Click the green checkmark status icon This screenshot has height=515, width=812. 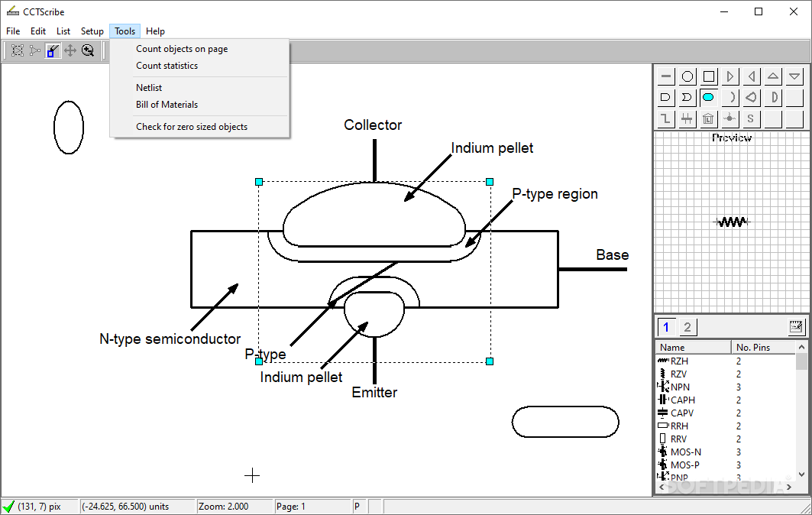[8, 506]
